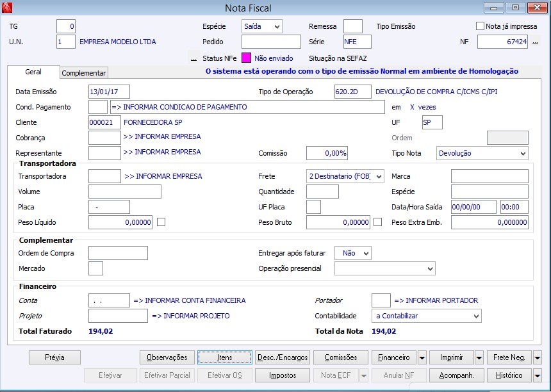The width and height of the screenshot is (551, 392).
Task: Click the ellipsis button next to NF number
Action: [535, 42]
